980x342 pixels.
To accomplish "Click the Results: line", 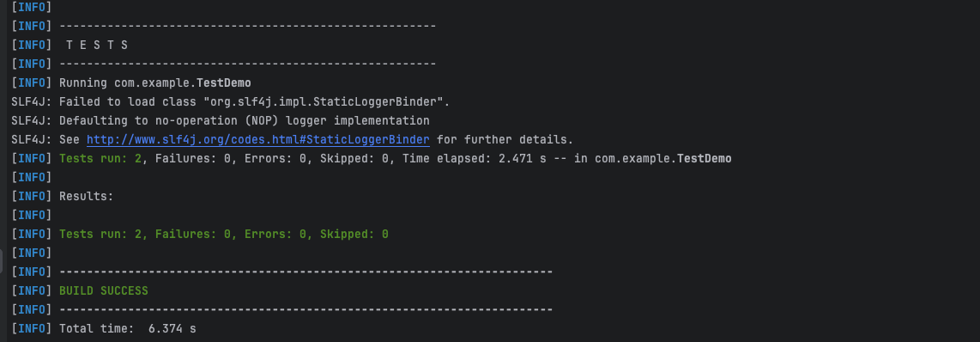I will click(x=87, y=196).
